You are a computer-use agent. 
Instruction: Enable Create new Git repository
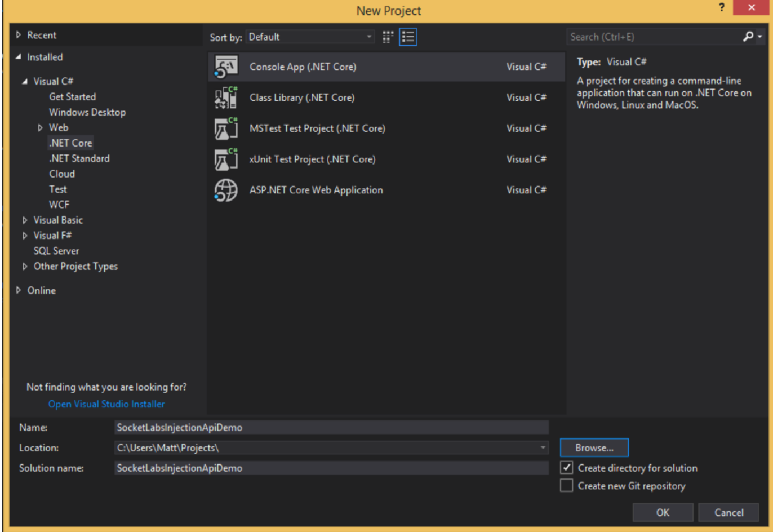(567, 486)
